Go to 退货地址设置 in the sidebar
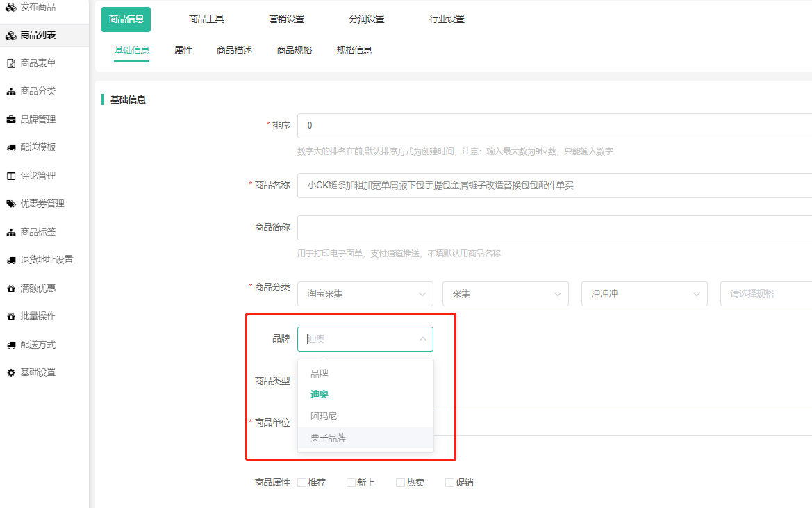 (x=47, y=260)
